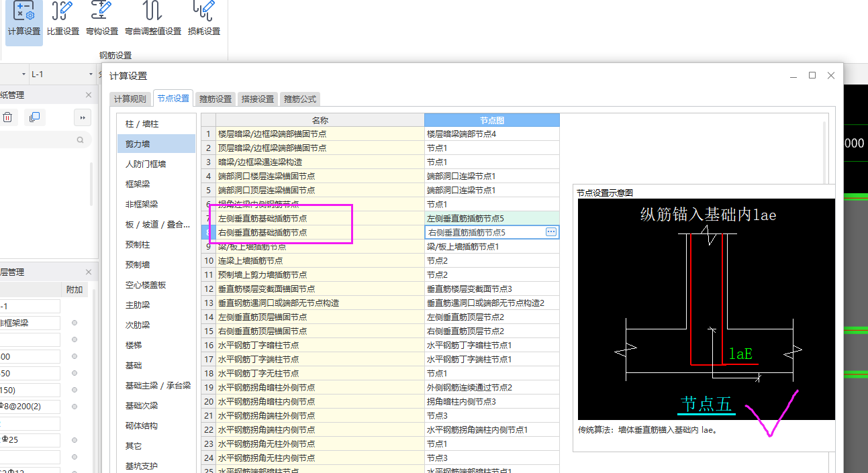Screen dimensions: 868x473
Task: Toggle 附加 option for the 150) row
Action: (x=75, y=390)
